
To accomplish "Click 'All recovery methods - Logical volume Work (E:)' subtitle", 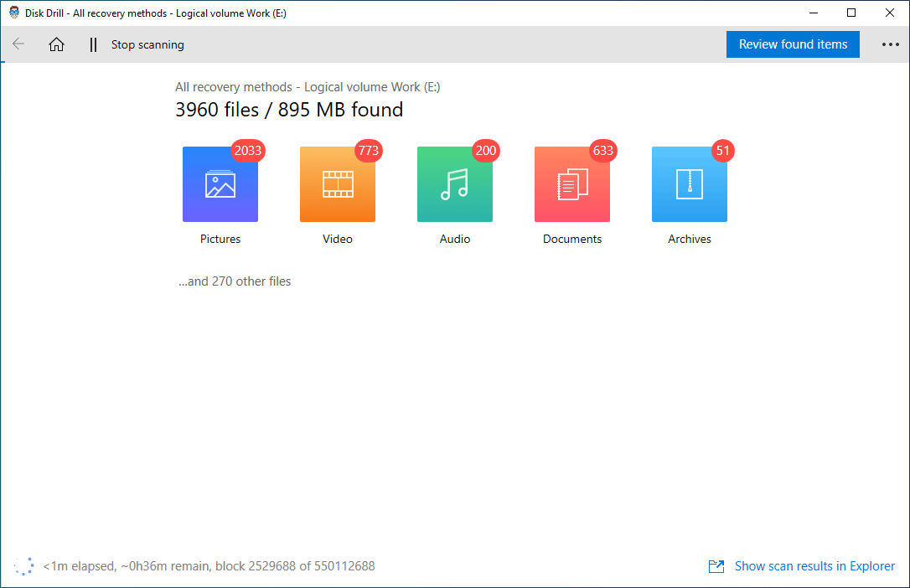I will pyautogui.click(x=308, y=87).
